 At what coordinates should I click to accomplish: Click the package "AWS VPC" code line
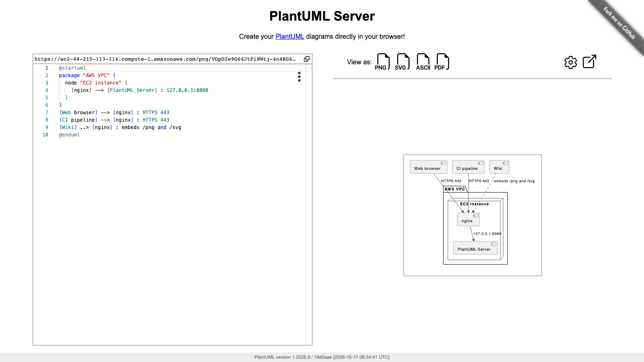87,75
